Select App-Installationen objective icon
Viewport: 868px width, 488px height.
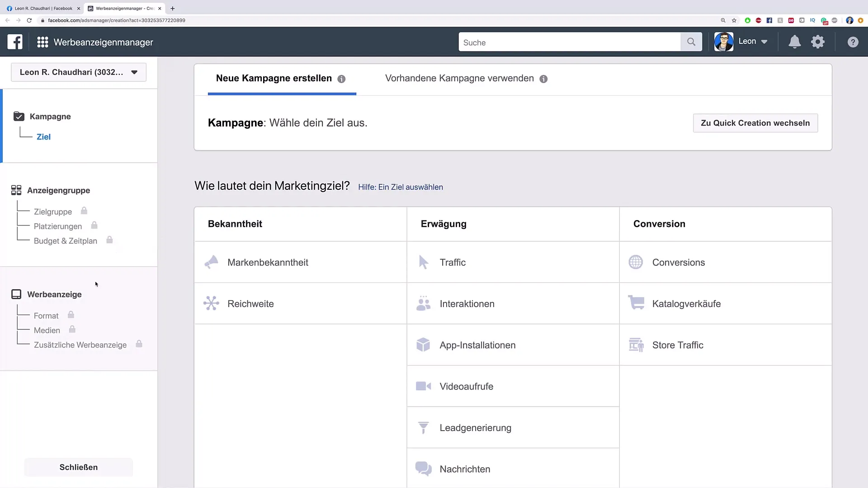(423, 345)
